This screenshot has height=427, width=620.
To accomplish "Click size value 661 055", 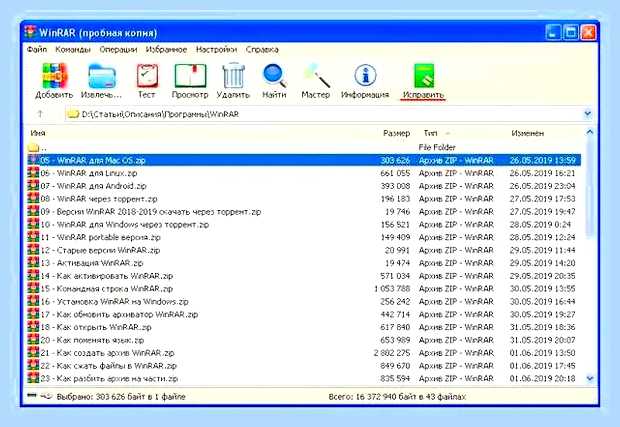I will [x=395, y=173].
